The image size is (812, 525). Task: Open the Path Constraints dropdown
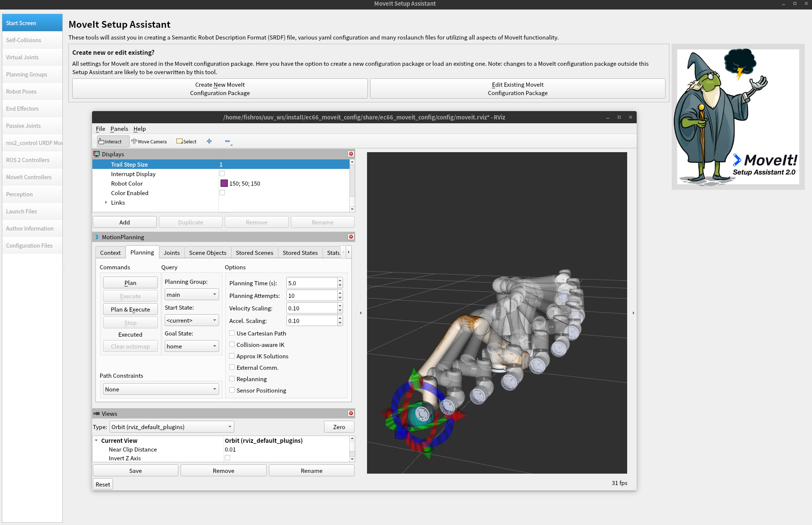161,389
